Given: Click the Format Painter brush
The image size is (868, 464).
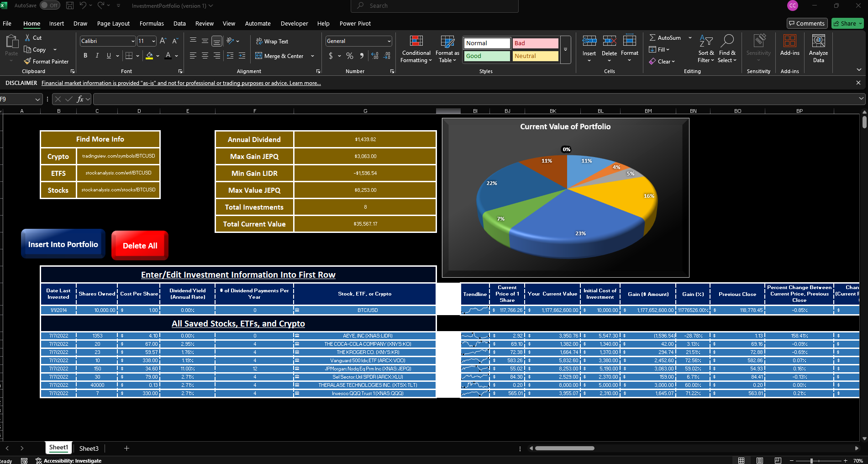Looking at the screenshot, I should (28, 61).
